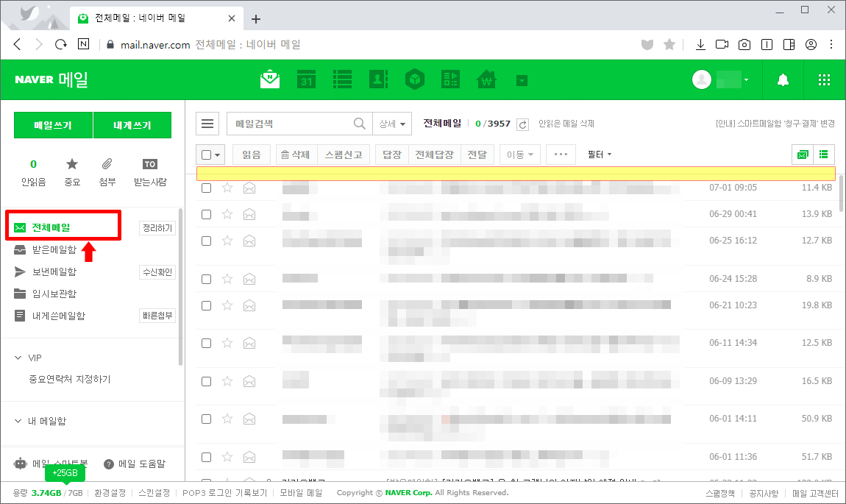Screen dimensions: 846x504
Task: Open the household ledger house icon
Action: tap(487, 79)
